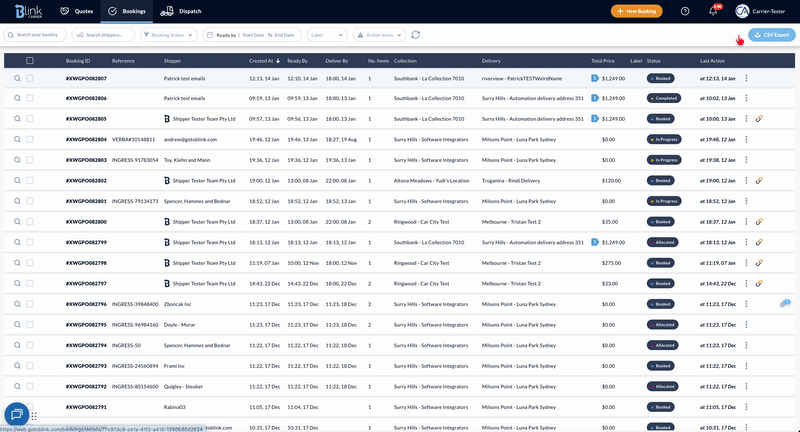800x432 pixels.
Task: Export bookings with CSV Export button
Action: pos(772,34)
